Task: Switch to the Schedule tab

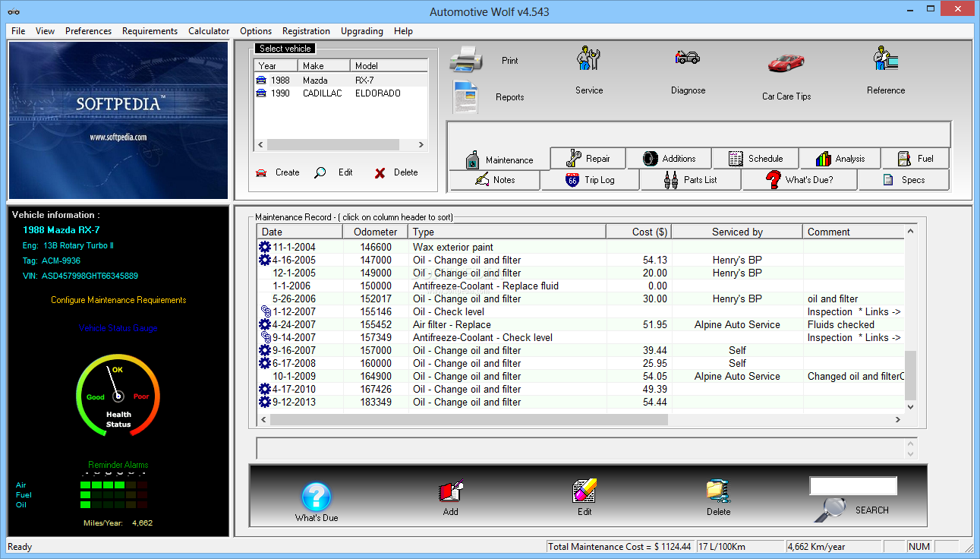Action: click(x=755, y=158)
